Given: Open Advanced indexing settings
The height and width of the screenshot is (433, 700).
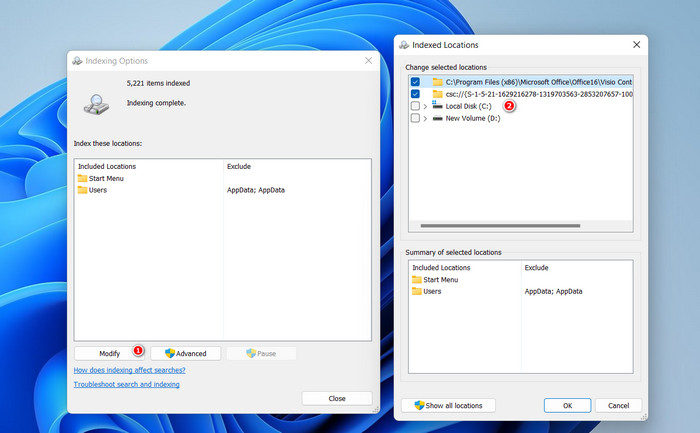Looking at the screenshot, I should click(185, 353).
